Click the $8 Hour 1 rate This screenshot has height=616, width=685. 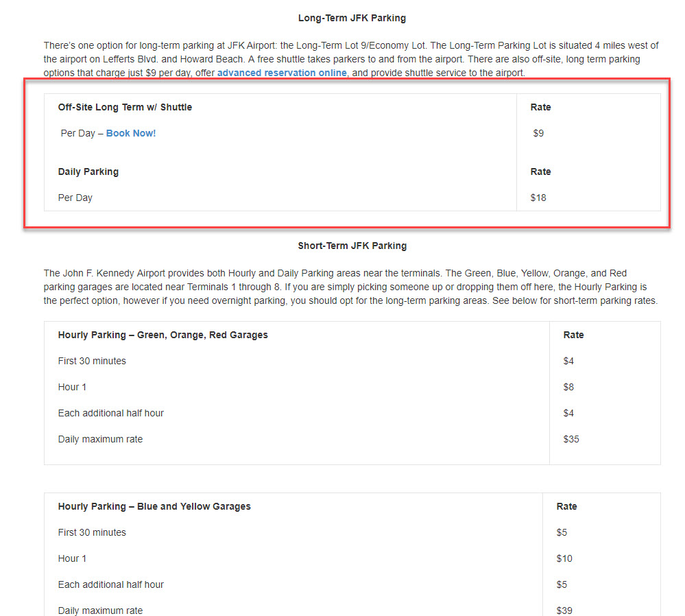point(568,387)
